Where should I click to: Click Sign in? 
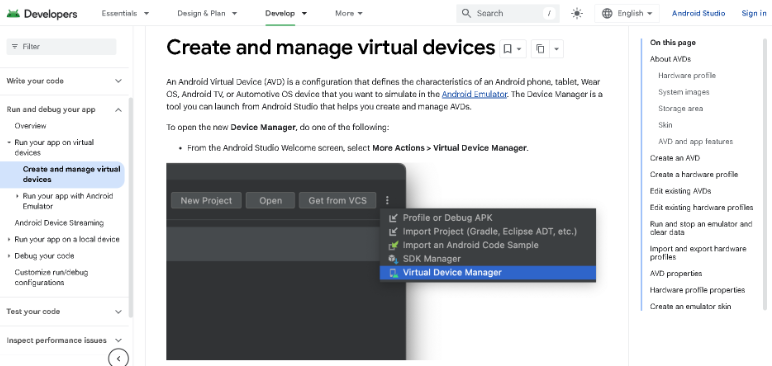754,13
